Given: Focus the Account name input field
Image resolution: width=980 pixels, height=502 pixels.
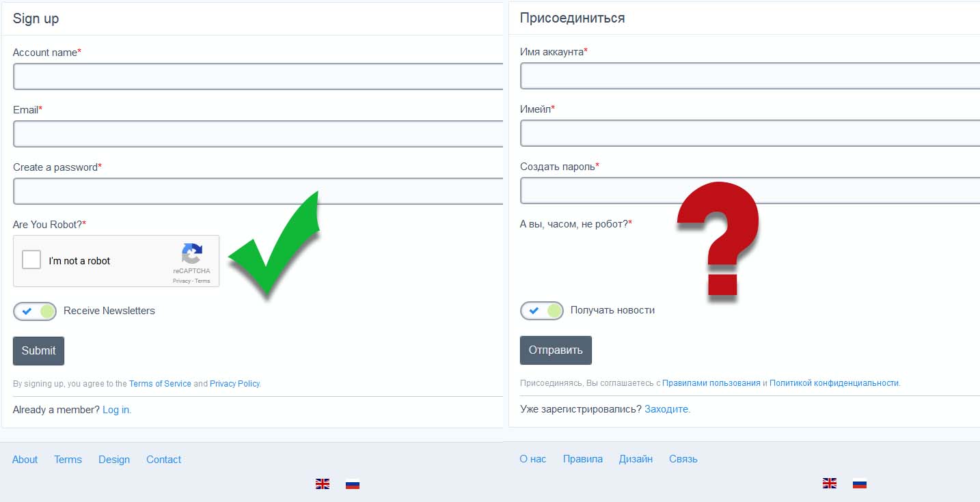Looking at the screenshot, I should [x=258, y=76].
